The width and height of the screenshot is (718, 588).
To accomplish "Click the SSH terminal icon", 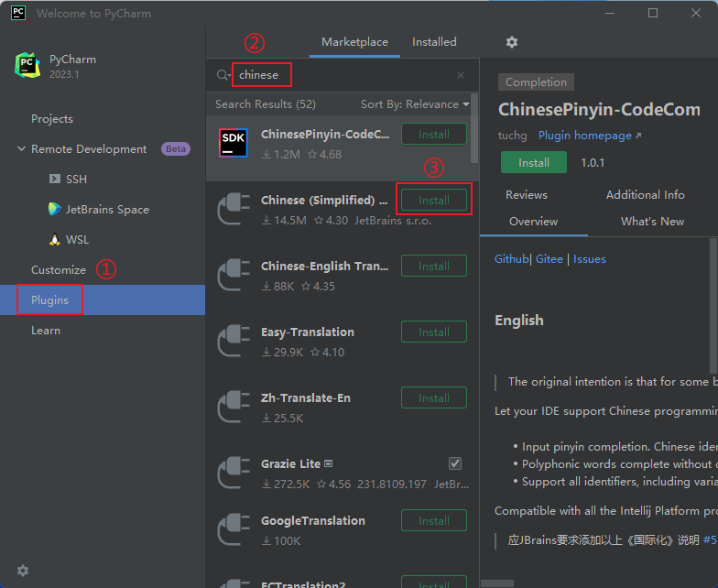I will (x=55, y=179).
